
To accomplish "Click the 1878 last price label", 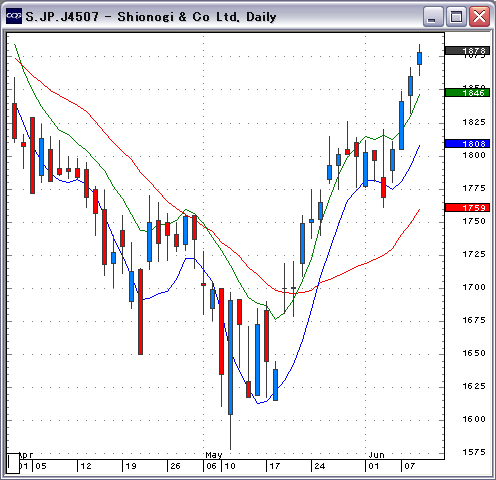I will click(x=467, y=51).
